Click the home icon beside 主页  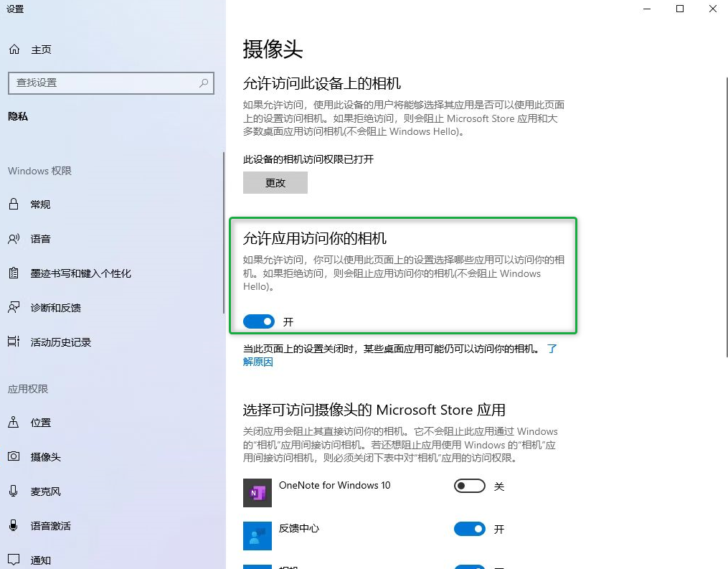(14, 50)
